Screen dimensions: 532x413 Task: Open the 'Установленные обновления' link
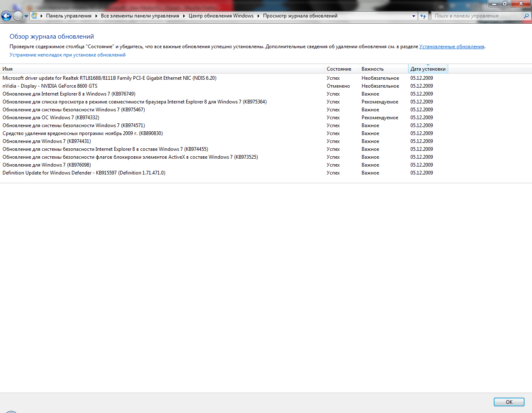pyautogui.click(x=452, y=47)
